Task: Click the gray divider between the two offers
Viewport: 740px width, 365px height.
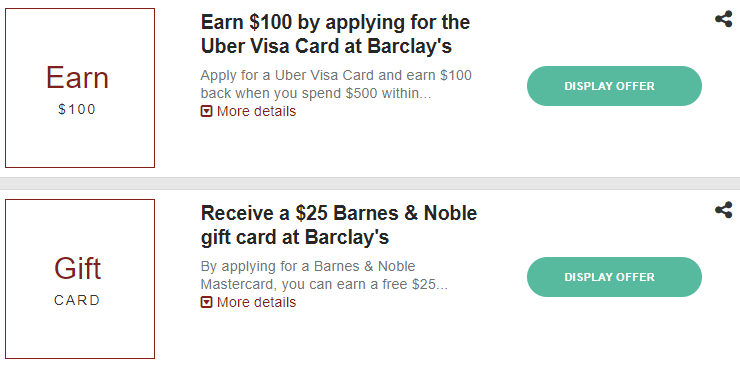Action: tap(370, 183)
